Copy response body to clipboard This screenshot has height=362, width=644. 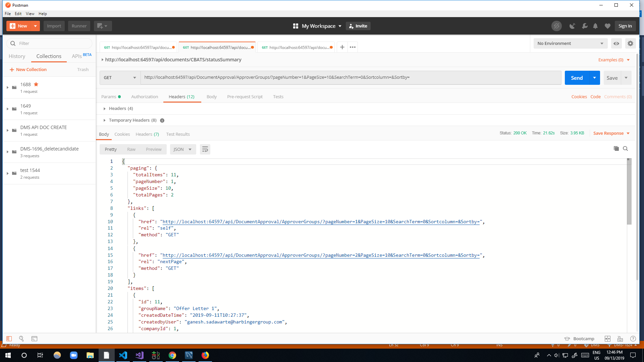tap(616, 148)
